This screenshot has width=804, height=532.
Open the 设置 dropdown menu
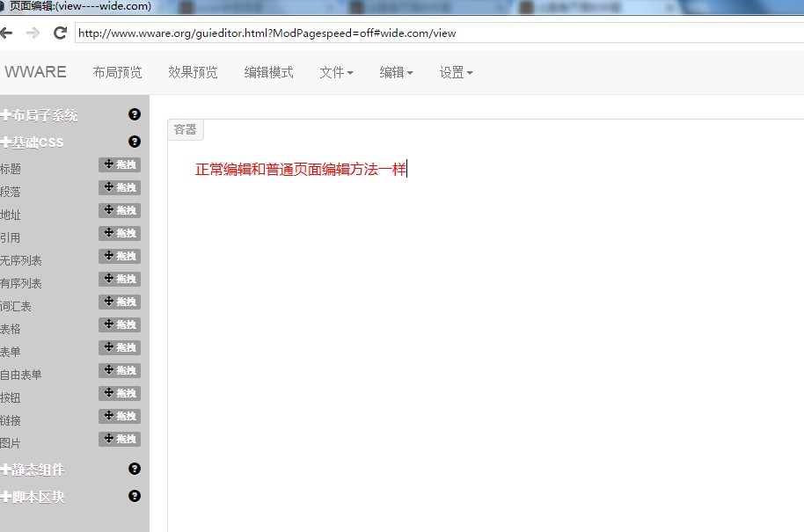tap(456, 72)
